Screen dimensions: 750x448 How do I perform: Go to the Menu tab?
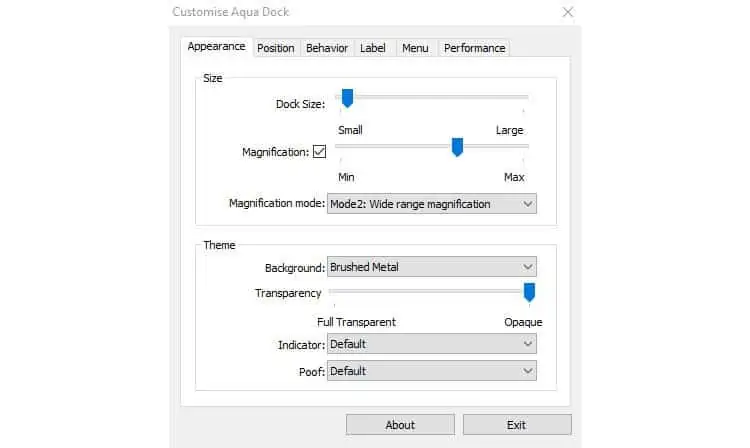(x=415, y=48)
